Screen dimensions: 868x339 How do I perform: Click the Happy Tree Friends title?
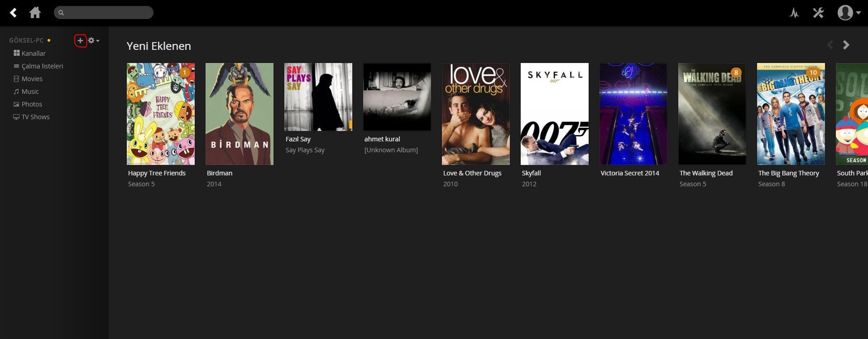[157, 173]
